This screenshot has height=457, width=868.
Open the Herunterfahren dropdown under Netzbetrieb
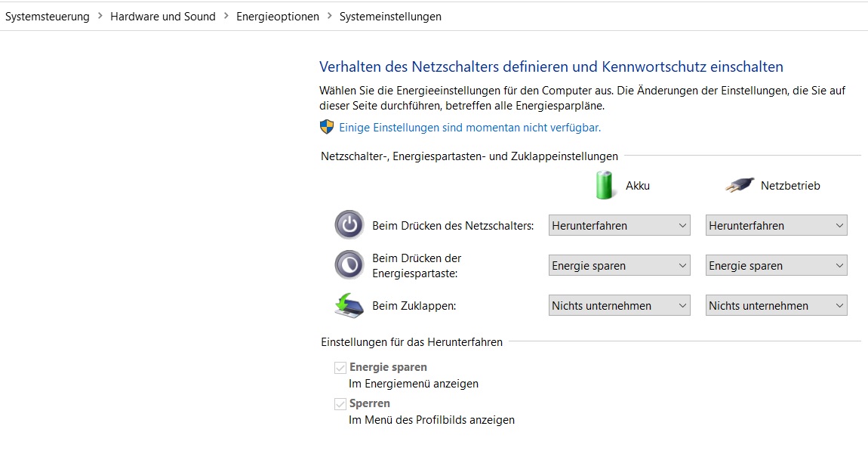coord(776,224)
